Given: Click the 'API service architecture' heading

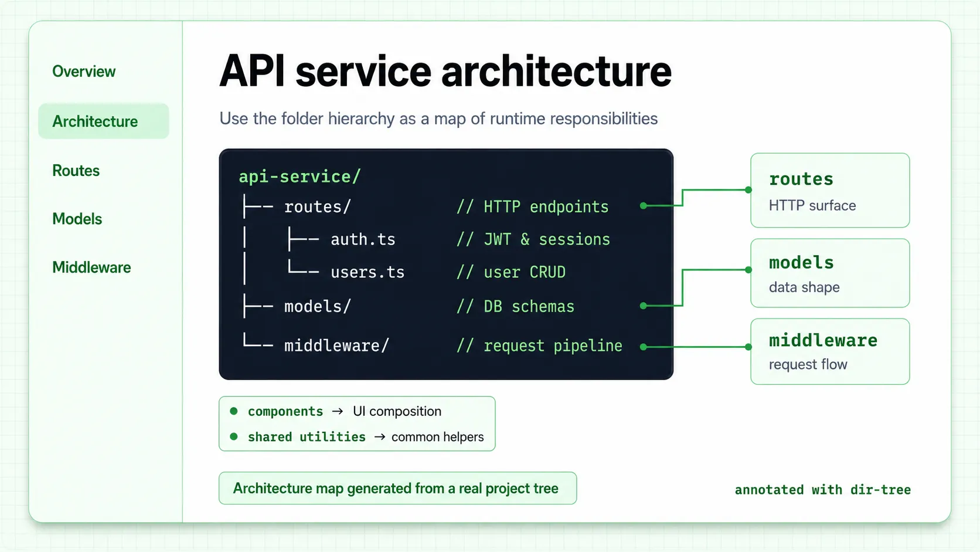Looking at the screenshot, I should (445, 71).
